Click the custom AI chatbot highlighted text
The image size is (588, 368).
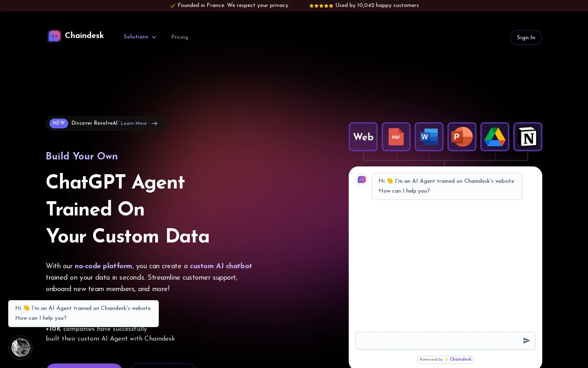tap(221, 266)
